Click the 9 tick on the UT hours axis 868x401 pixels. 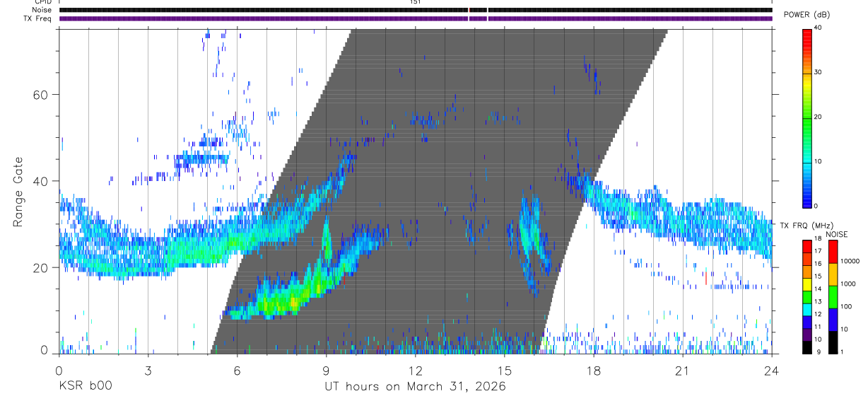point(327,369)
